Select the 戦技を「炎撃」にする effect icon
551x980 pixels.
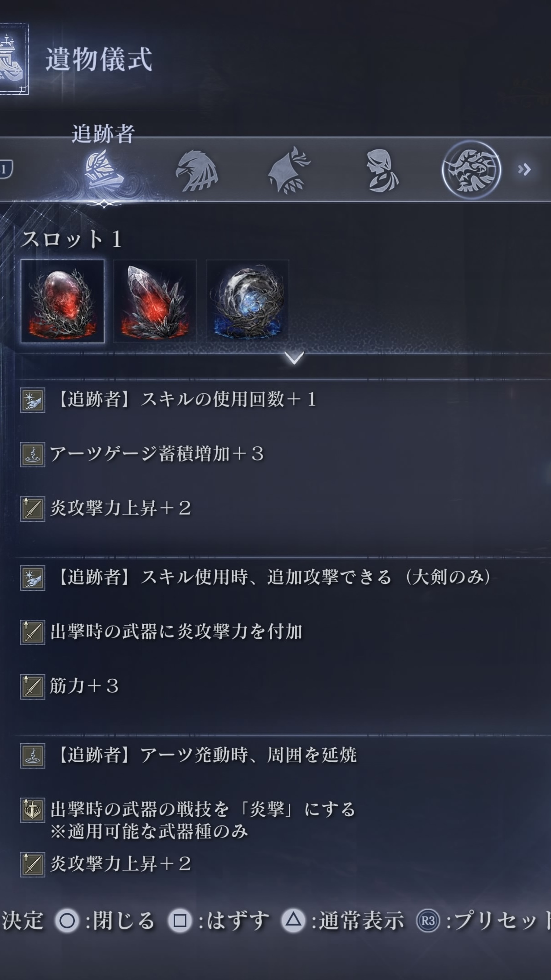[32, 810]
